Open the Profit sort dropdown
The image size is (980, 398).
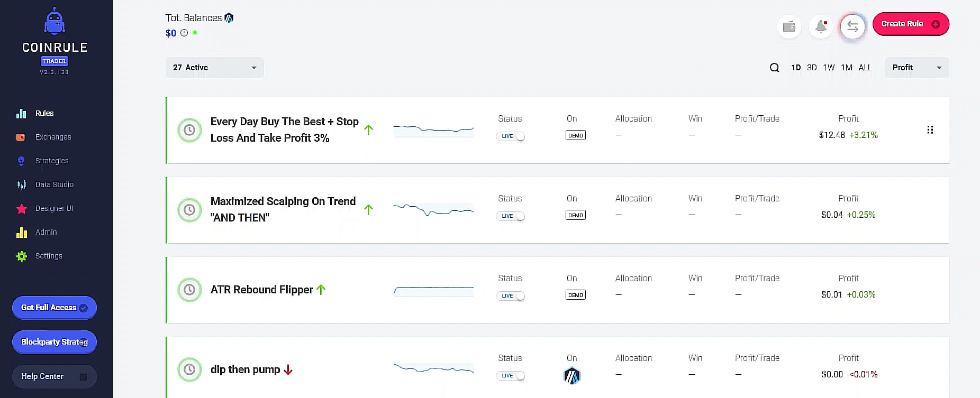click(x=917, y=68)
